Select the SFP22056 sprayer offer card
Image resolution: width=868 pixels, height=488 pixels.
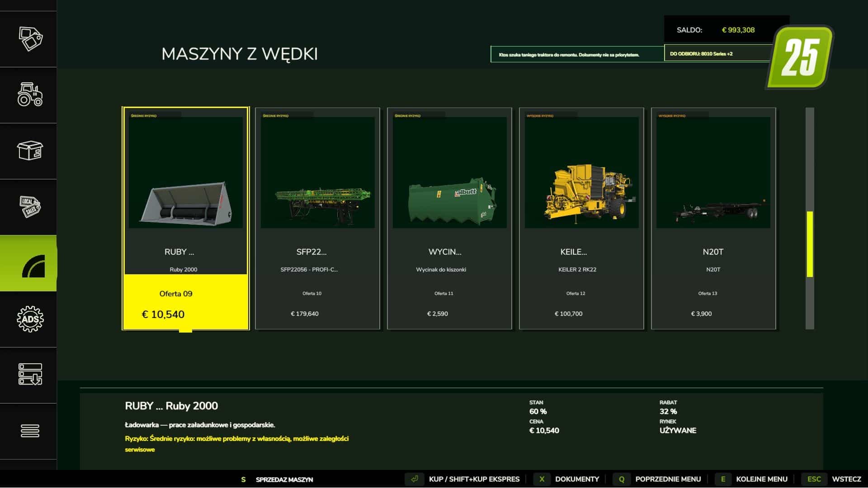pos(317,218)
